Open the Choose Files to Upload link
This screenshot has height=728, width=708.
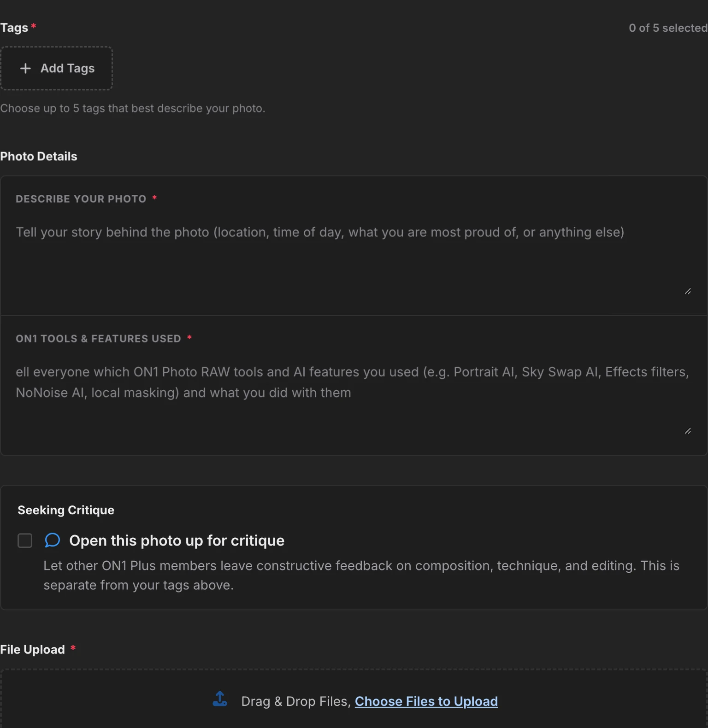point(426,701)
